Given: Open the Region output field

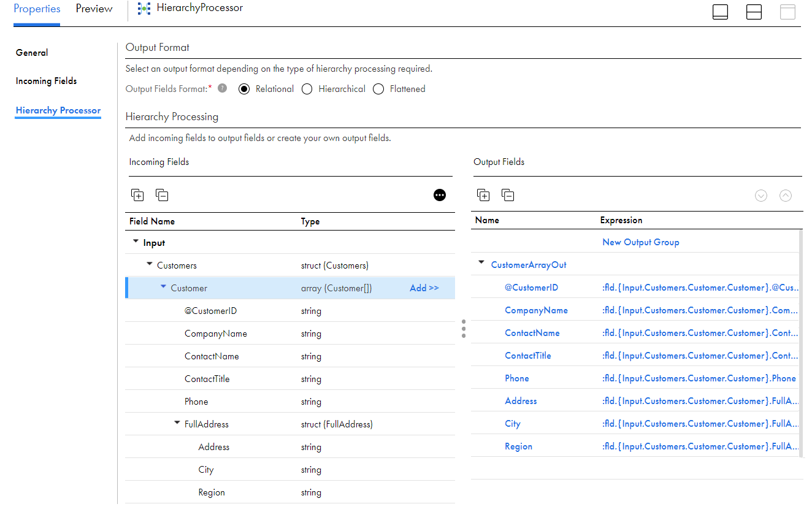Looking at the screenshot, I should coord(518,446).
